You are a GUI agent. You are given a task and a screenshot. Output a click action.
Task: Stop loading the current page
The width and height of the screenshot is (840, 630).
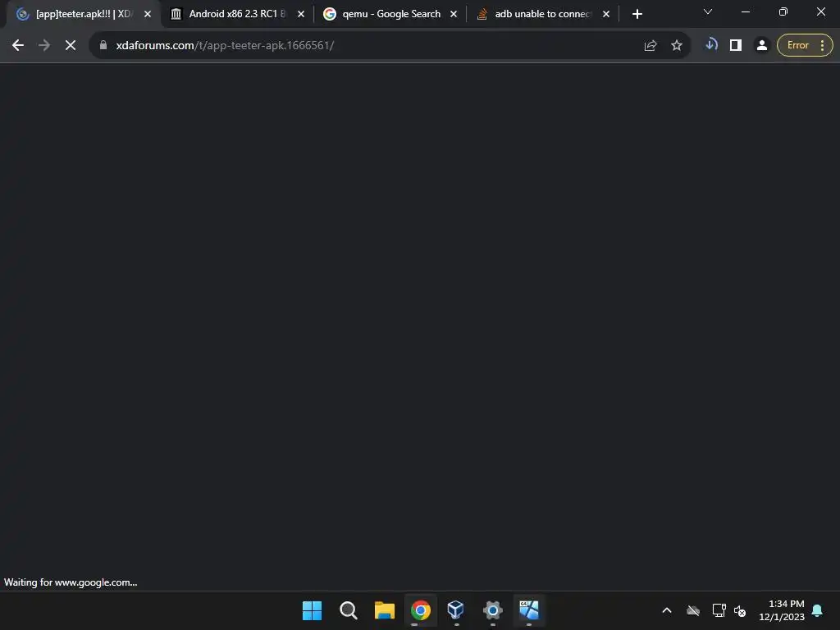71,46
